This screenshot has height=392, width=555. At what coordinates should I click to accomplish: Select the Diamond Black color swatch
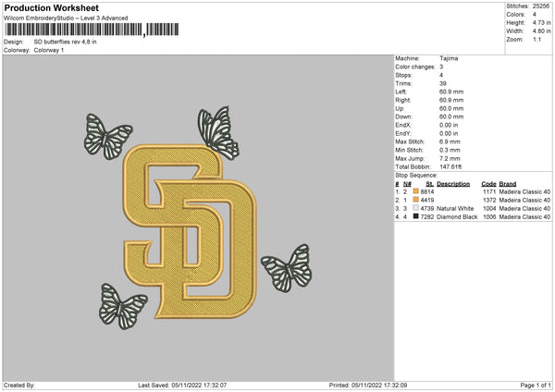[416, 216]
